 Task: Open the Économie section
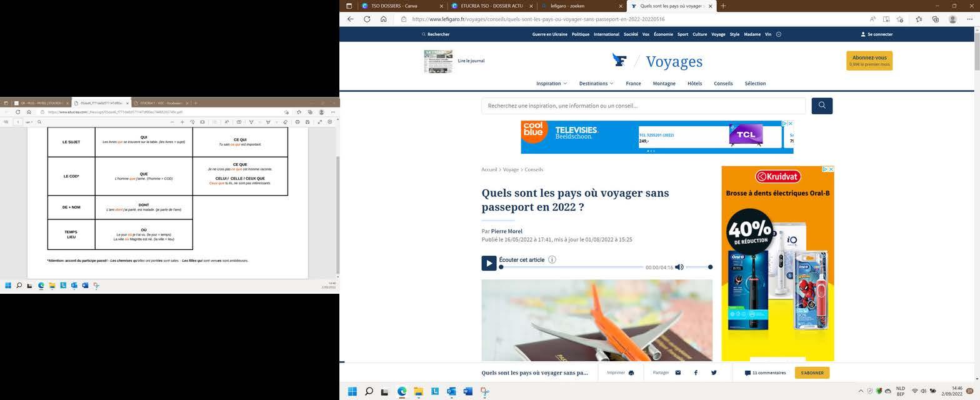[x=663, y=34]
